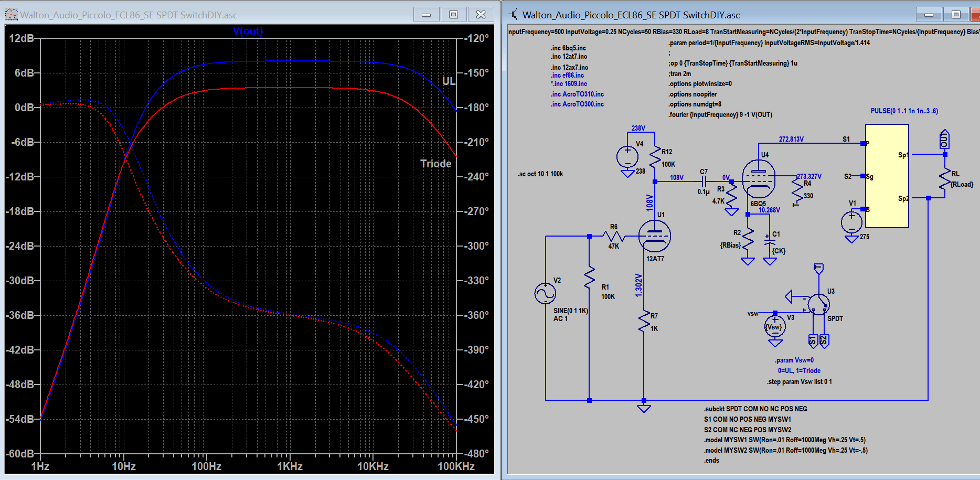Select the U4 6BQ5 pentode tube symbol

(759, 179)
